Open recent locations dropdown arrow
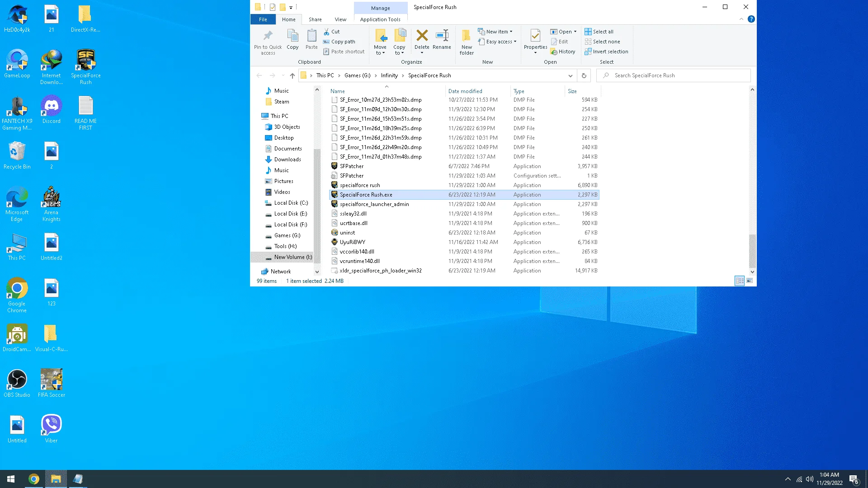This screenshot has height=488, width=868. 283,75
